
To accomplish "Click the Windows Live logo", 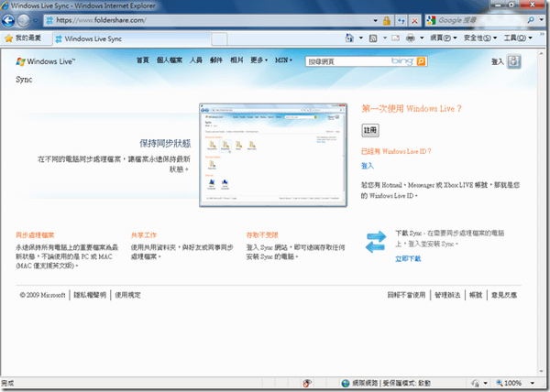I will click(x=46, y=61).
